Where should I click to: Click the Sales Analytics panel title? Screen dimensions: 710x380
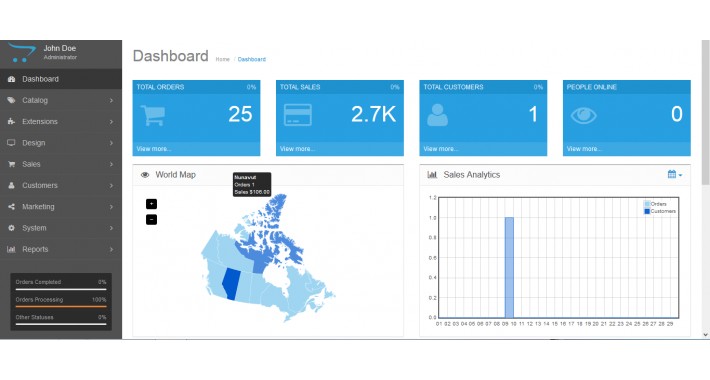[472, 175]
